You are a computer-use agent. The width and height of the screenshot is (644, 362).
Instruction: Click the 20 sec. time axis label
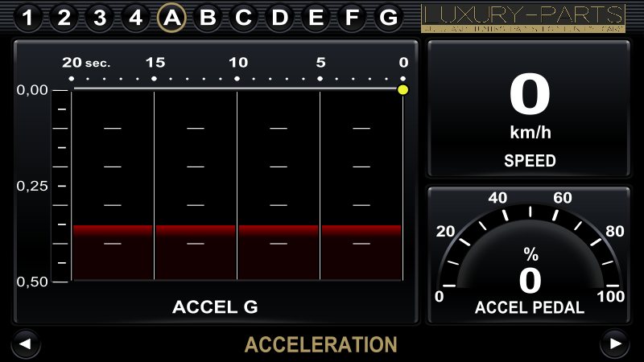click(x=86, y=63)
